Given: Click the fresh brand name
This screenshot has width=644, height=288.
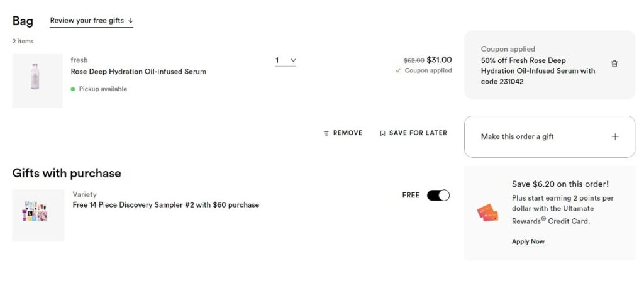Looking at the screenshot, I should (x=79, y=60).
